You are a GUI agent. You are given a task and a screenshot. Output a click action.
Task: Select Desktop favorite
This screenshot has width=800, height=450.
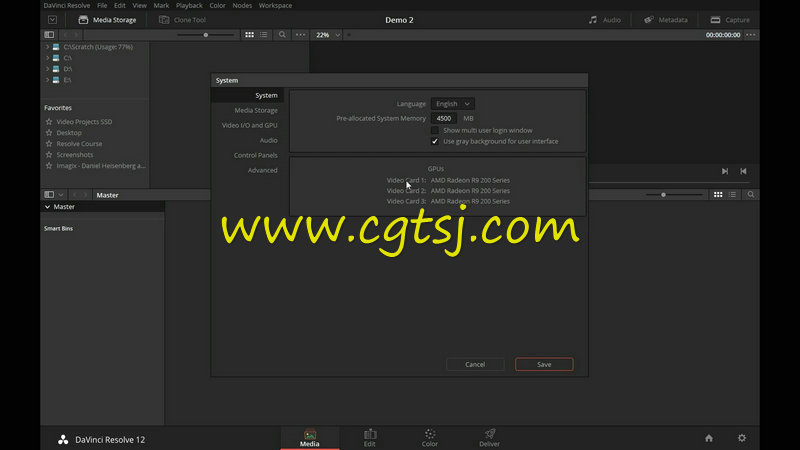pos(69,133)
